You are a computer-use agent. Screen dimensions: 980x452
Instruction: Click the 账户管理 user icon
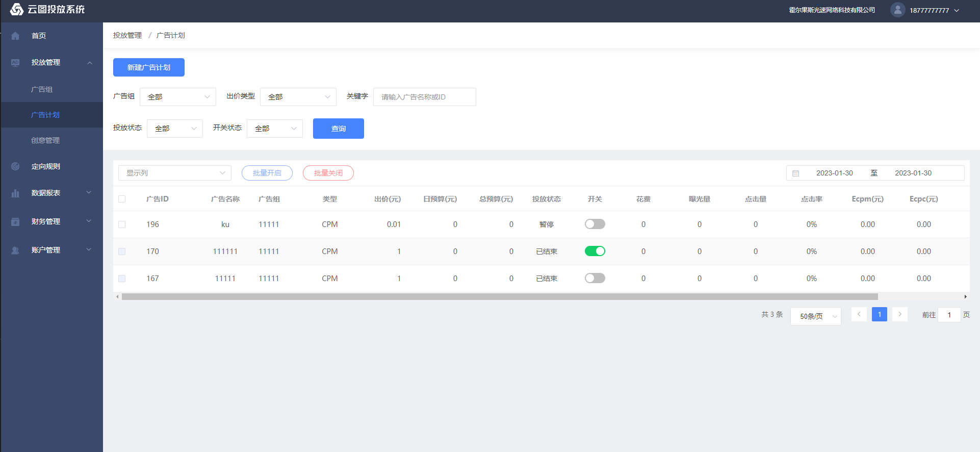click(15, 250)
